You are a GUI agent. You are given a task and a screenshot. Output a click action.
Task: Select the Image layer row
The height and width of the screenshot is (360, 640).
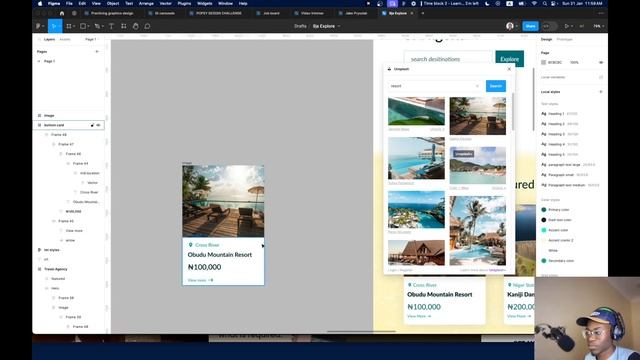69,116
